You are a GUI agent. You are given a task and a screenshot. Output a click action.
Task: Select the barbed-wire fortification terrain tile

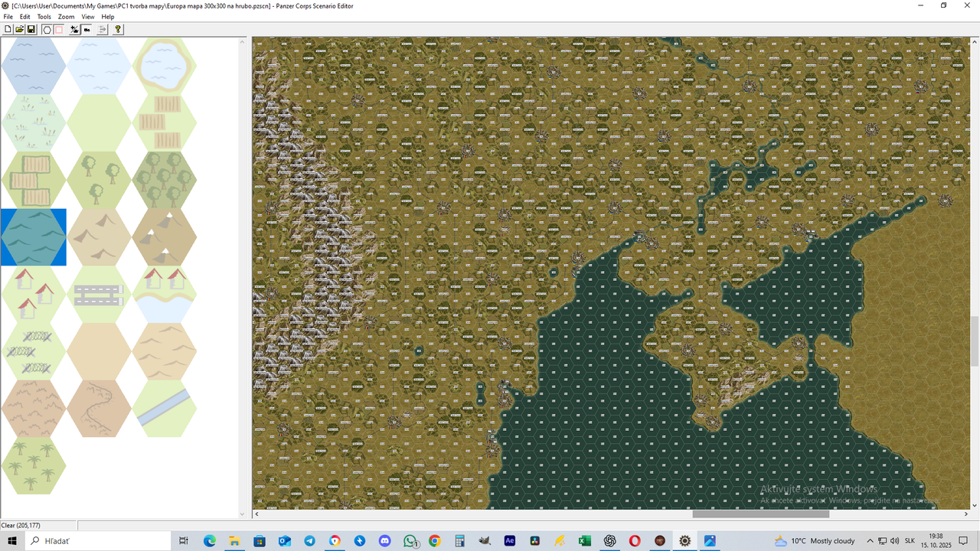point(33,351)
